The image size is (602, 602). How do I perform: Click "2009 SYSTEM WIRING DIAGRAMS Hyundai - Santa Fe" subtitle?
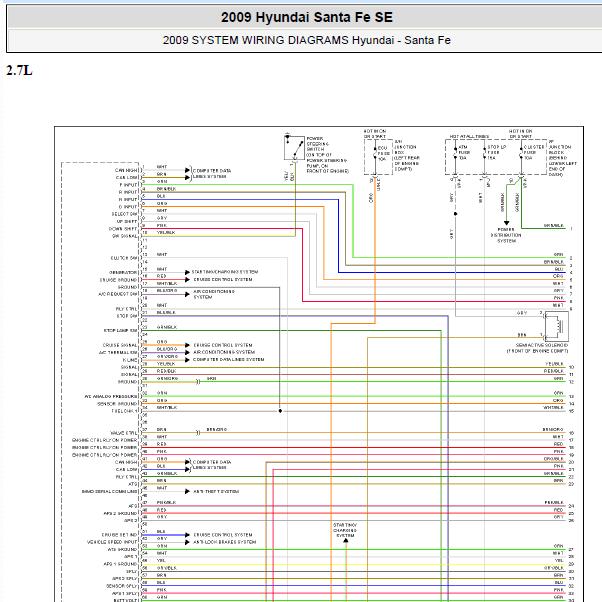306,40
